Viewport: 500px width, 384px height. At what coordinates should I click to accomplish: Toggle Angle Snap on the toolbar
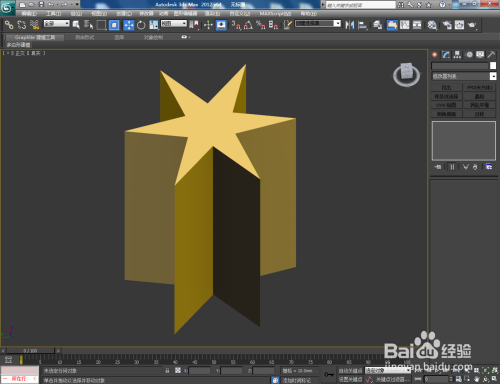click(x=248, y=25)
